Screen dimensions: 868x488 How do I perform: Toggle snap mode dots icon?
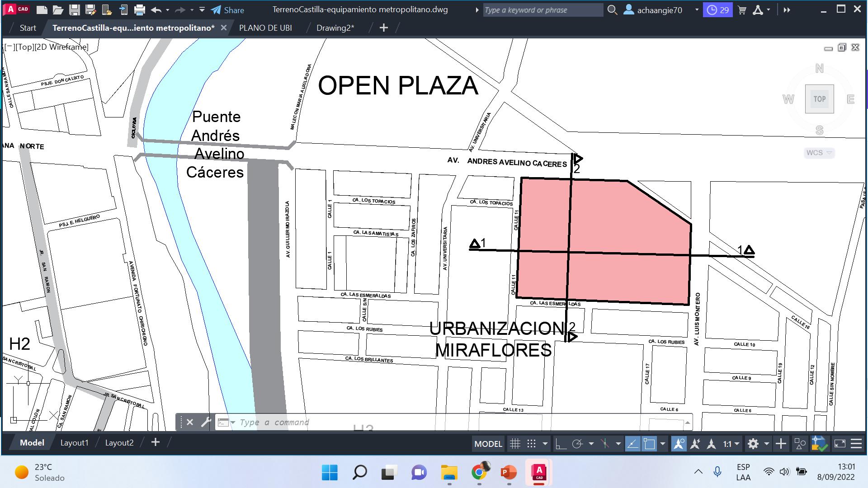point(532,444)
